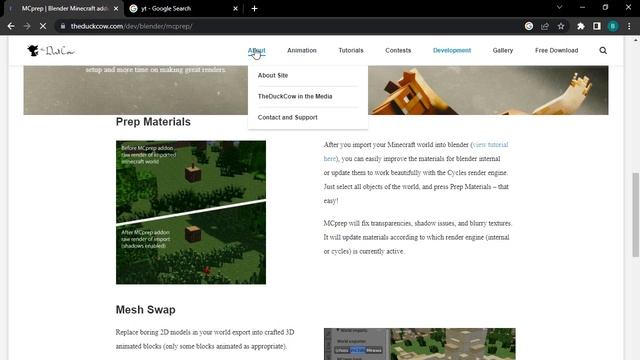Open the Google account icon in the toolbar

click(x=529, y=26)
